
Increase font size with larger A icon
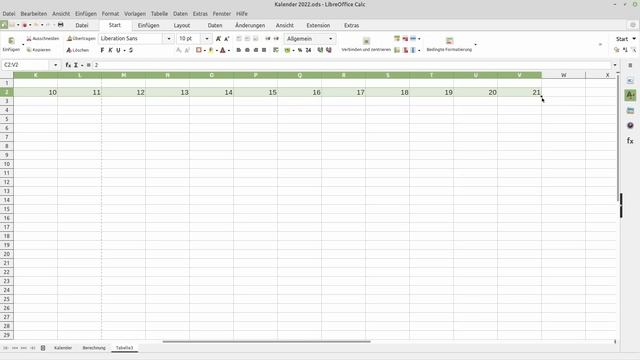coord(218,38)
